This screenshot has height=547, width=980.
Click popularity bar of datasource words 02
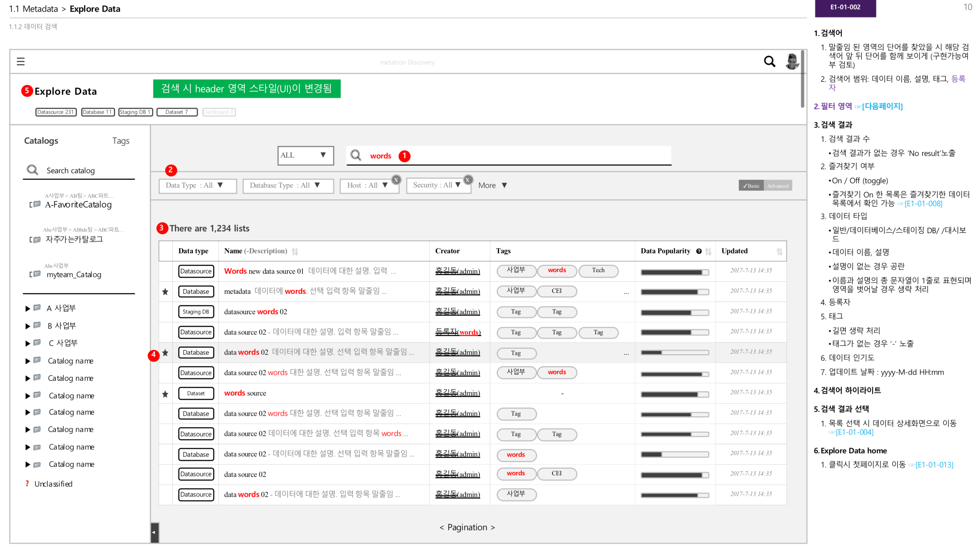[x=674, y=313]
